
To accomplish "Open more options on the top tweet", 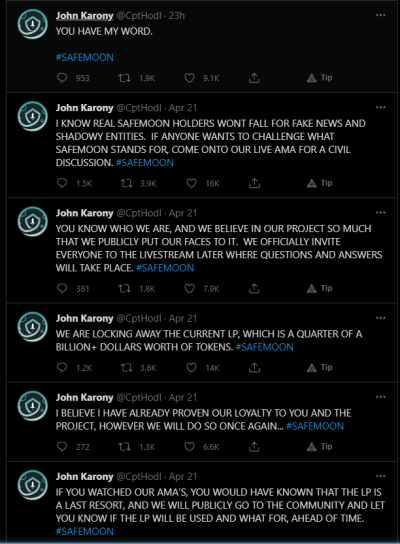I will pos(381,15).
